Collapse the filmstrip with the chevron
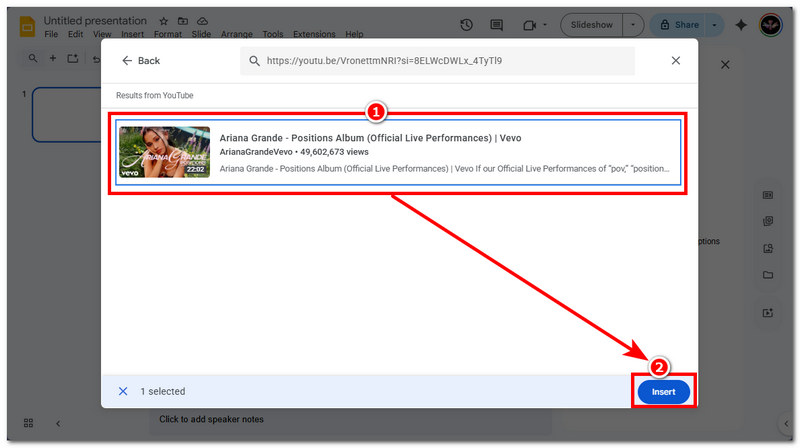800x448 pixels. coord(57,423)
